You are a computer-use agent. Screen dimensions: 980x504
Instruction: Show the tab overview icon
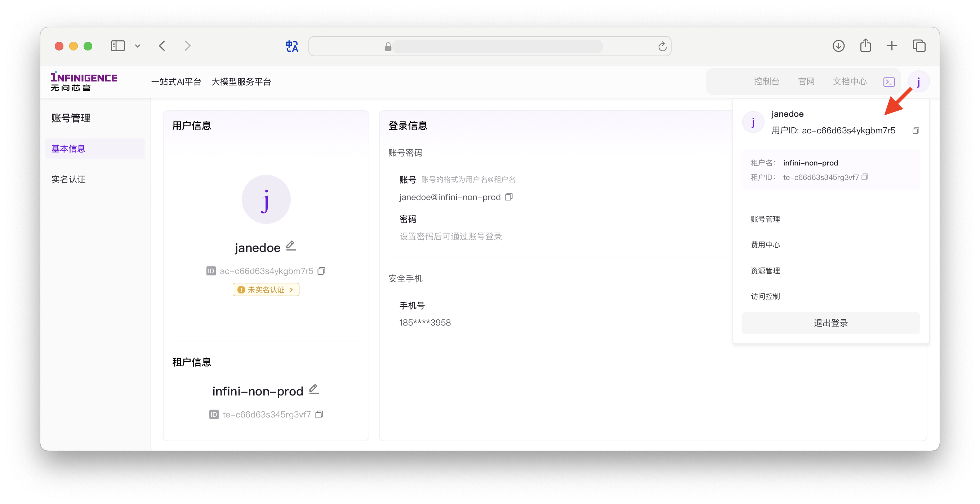tap(919, 46)
